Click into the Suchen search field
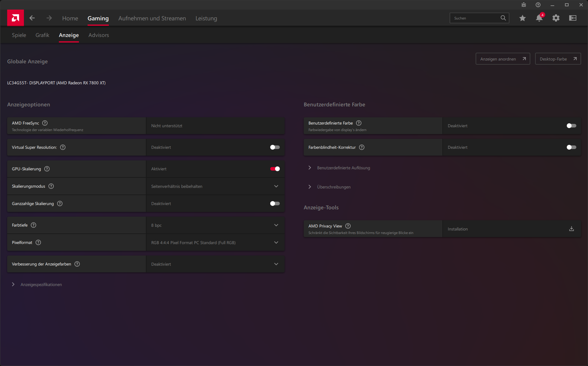The width and height of the screenshot is (588, 366). click(x=475, y=18)
